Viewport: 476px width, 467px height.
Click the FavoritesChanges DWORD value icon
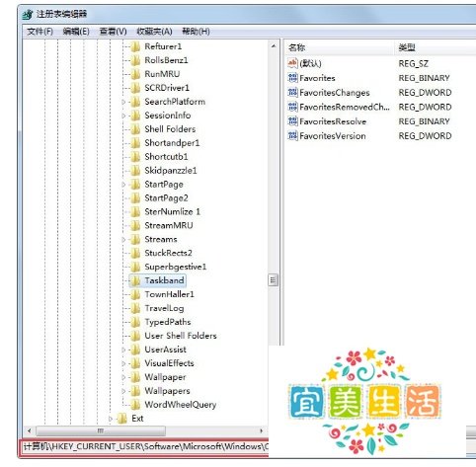click(x=292, y=92)
